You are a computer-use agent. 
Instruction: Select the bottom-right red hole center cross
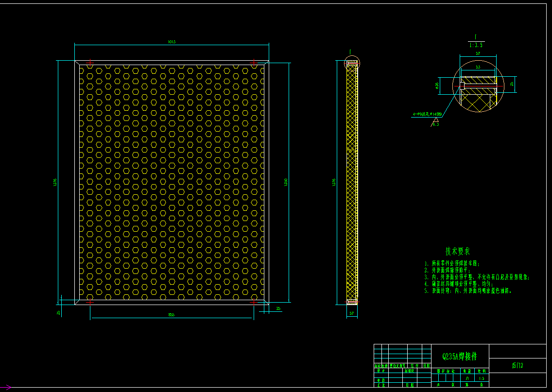(254, 302)
